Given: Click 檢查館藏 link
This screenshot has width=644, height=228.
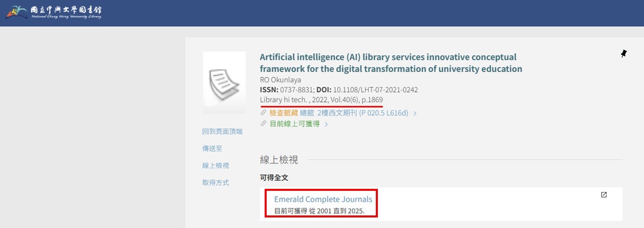Looking at the screenshot, I should point(283,113).
